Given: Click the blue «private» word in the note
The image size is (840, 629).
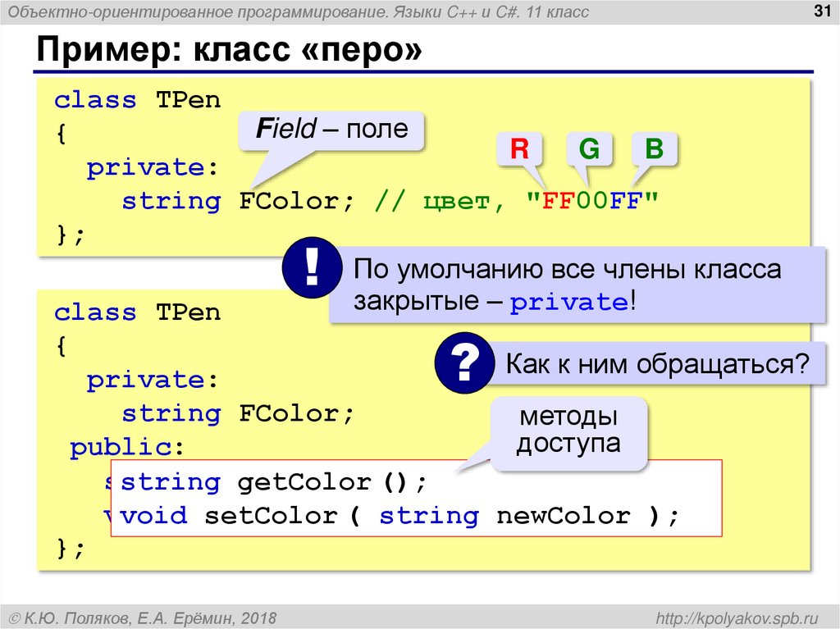Looking at the screenshot, I should [569, 302].
